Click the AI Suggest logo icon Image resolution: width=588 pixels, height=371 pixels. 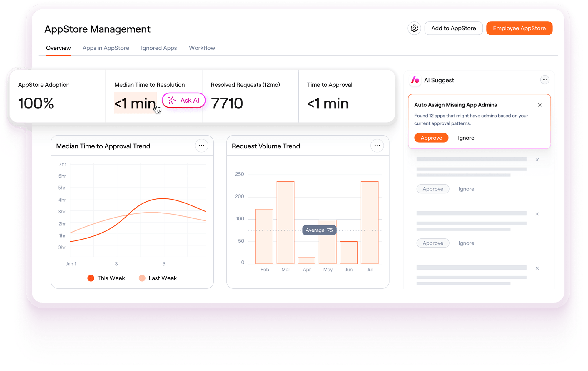[x=415, y=80]
